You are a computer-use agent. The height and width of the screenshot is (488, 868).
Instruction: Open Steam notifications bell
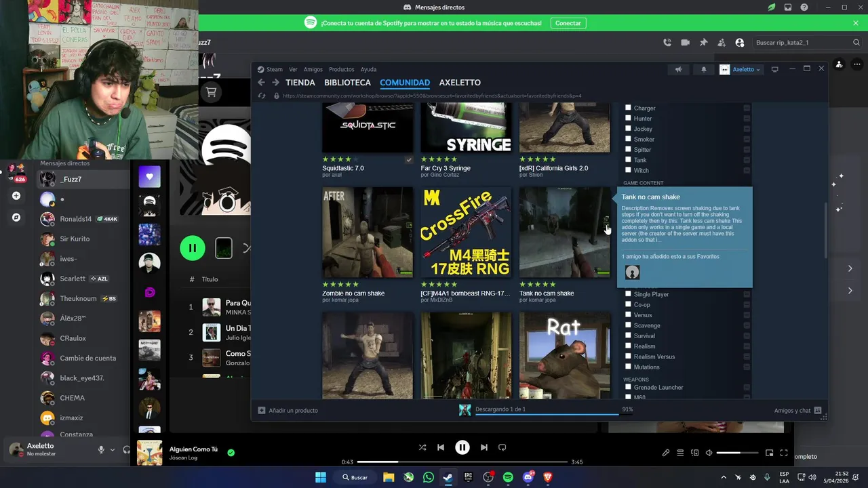pyautogui.click(x=703, y=69)
